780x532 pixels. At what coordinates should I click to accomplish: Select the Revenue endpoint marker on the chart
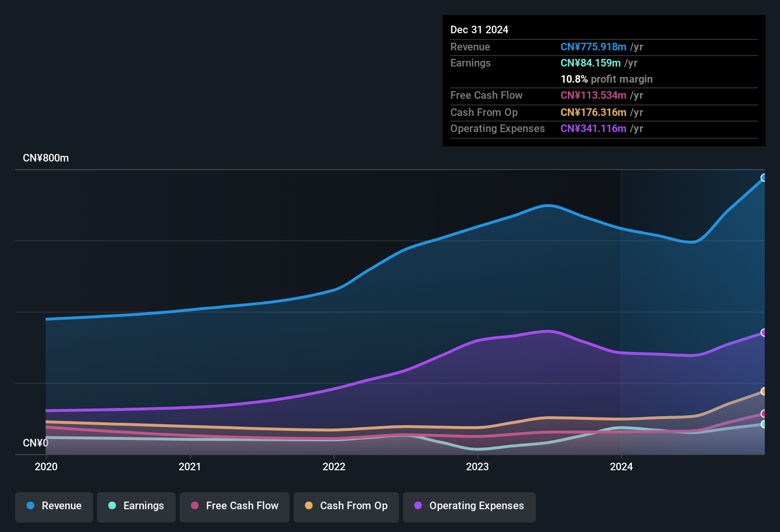point(764,178)
